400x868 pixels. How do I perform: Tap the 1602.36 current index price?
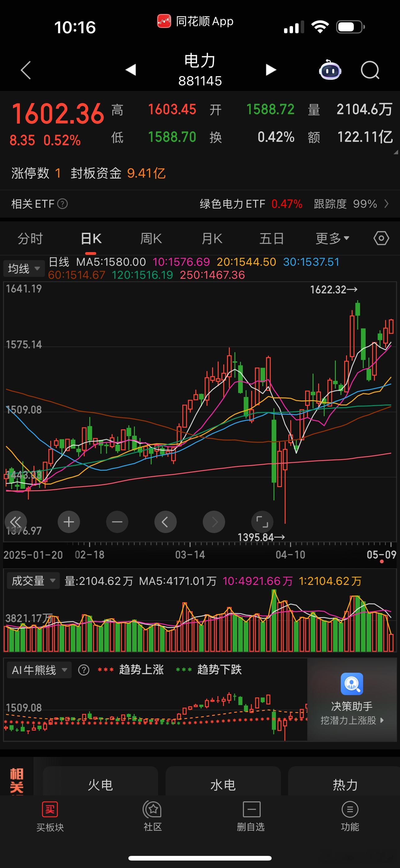(58, 114)
